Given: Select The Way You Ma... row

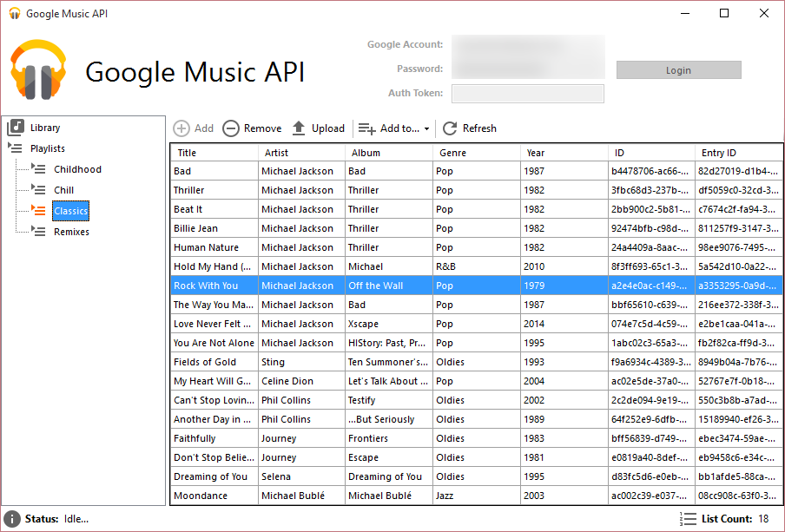Looking at the screenshot, I should click(x=476, y=305).
